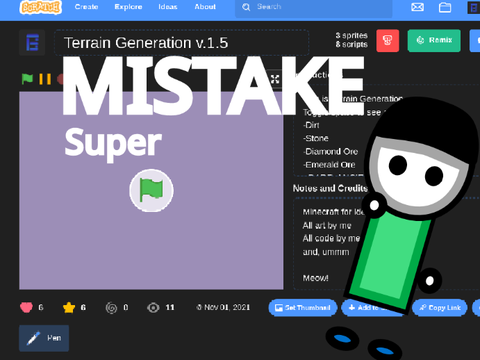
Task: Remix this project
Action: pyautogui.click(x=434, y=41)
